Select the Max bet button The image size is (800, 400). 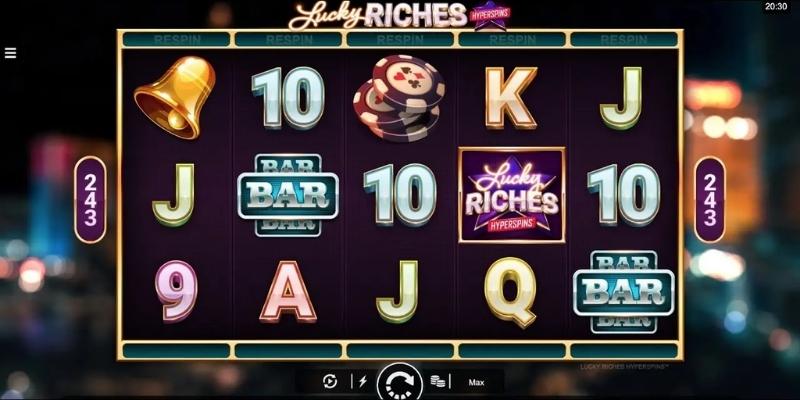(476, 382)
